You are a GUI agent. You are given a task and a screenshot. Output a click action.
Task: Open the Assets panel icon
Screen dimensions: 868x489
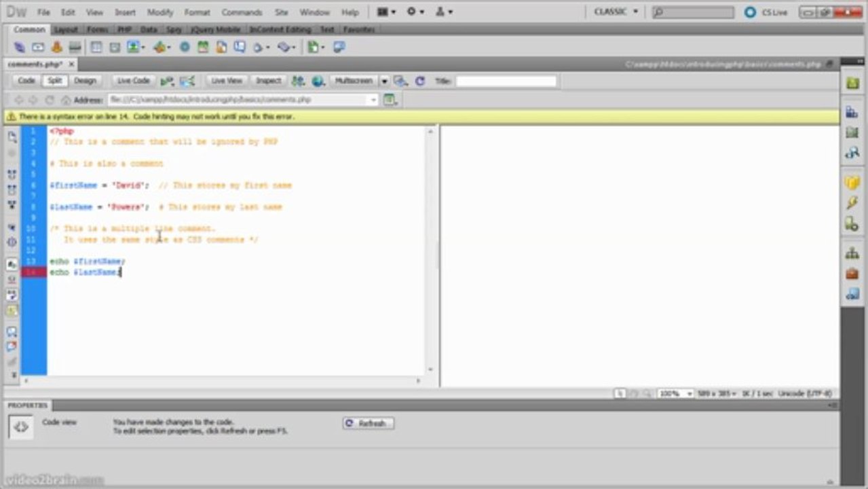click(x=852, y=274)
